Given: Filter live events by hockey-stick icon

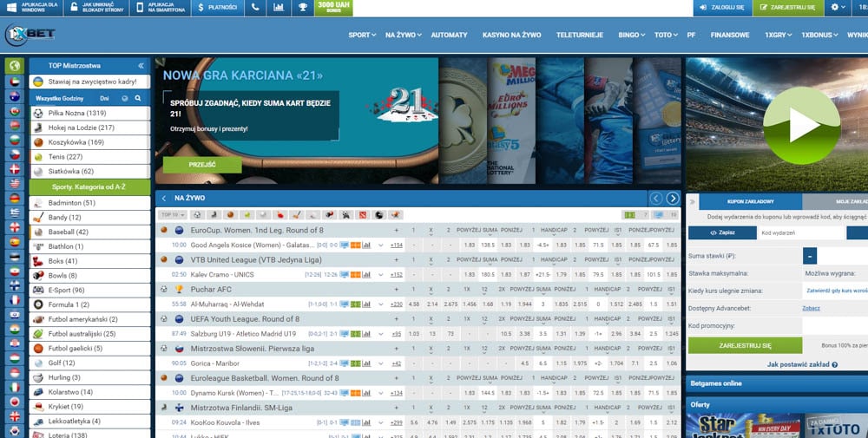Looking at the screenshot, I should (x=297, y=214).
